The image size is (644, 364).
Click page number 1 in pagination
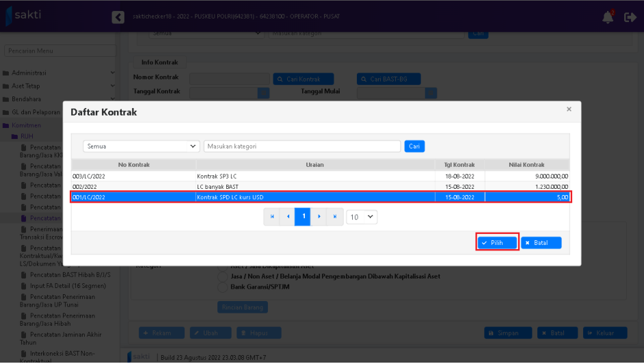coord(303,217)
